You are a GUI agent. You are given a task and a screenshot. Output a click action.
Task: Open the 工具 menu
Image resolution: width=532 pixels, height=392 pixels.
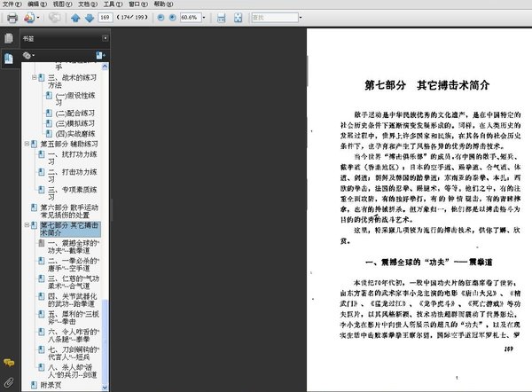(x=113, y=4)
